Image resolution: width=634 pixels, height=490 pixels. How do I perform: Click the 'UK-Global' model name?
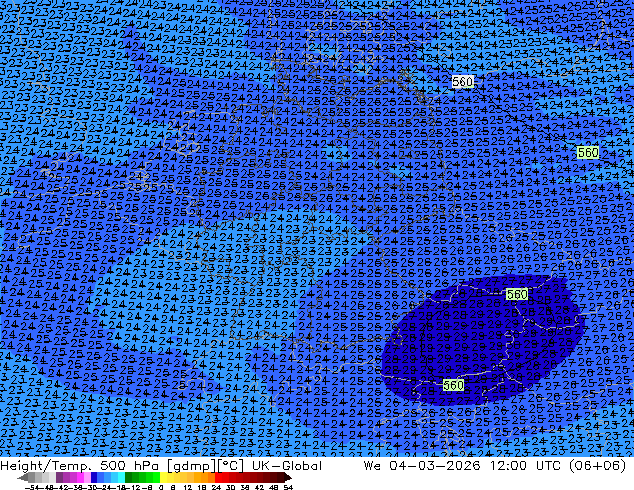pos(287,466)
